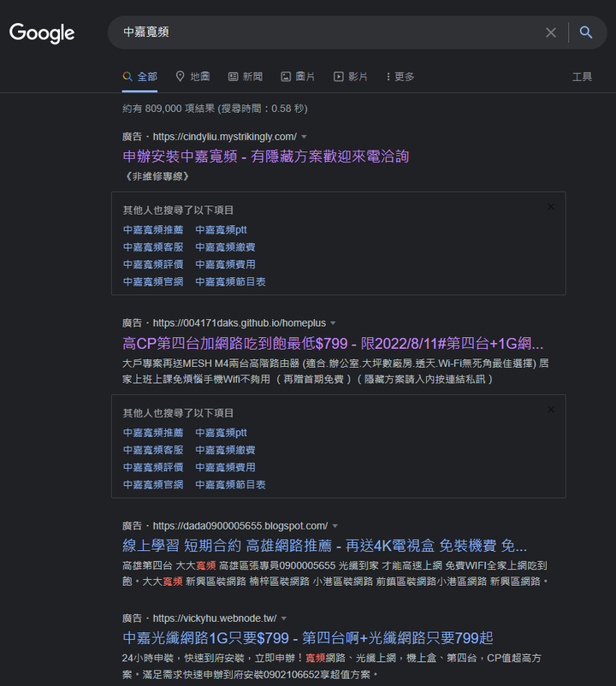Click the https://vickyhu.webnode.tw/ ad URL
The image size is (616, 686).
[215, 618]
